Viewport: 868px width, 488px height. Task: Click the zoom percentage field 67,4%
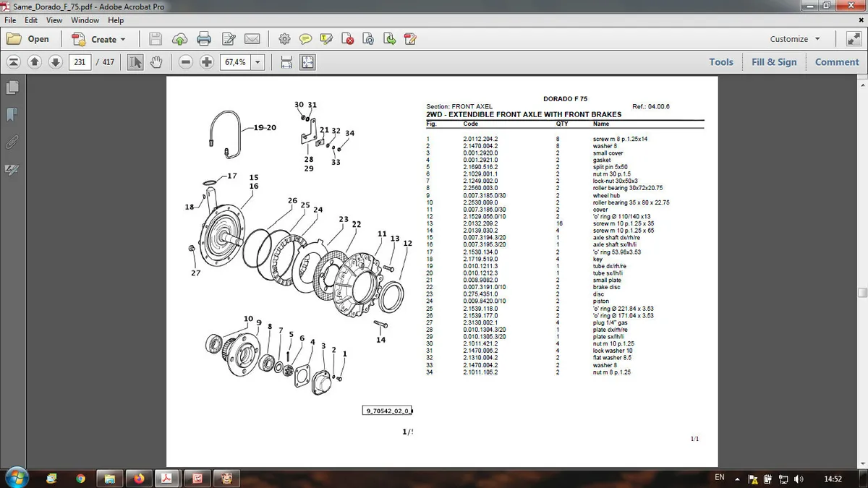tap(235, 62)
